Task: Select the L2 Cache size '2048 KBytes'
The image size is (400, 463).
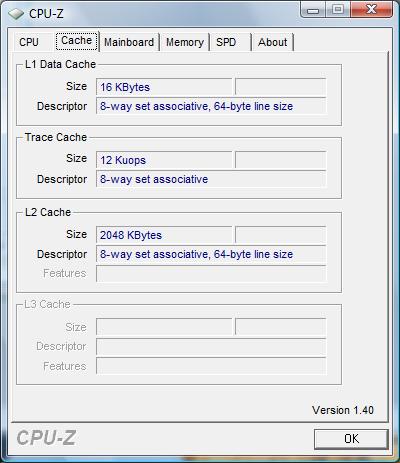Action: pos(164,235)
